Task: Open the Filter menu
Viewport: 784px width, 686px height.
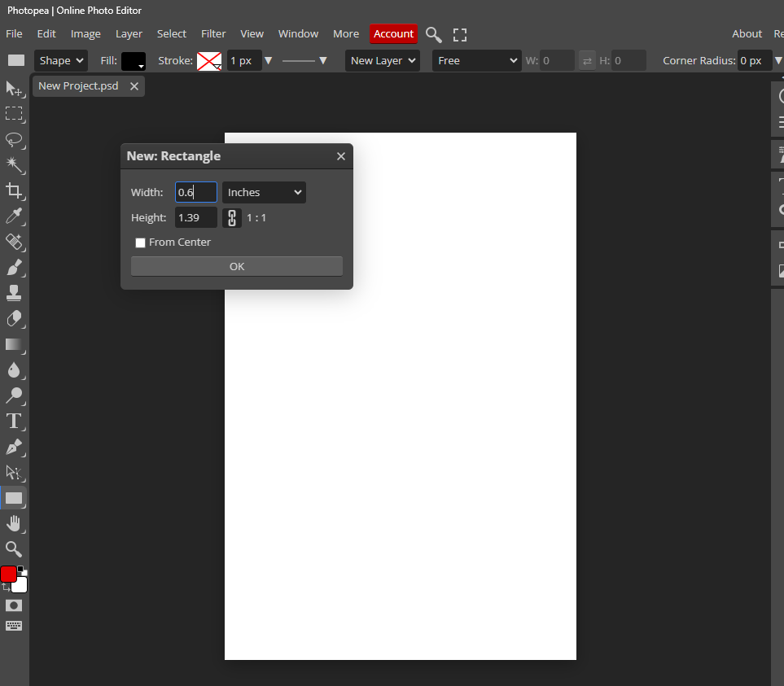Action: pyautogui.click(x=213, y=34)
